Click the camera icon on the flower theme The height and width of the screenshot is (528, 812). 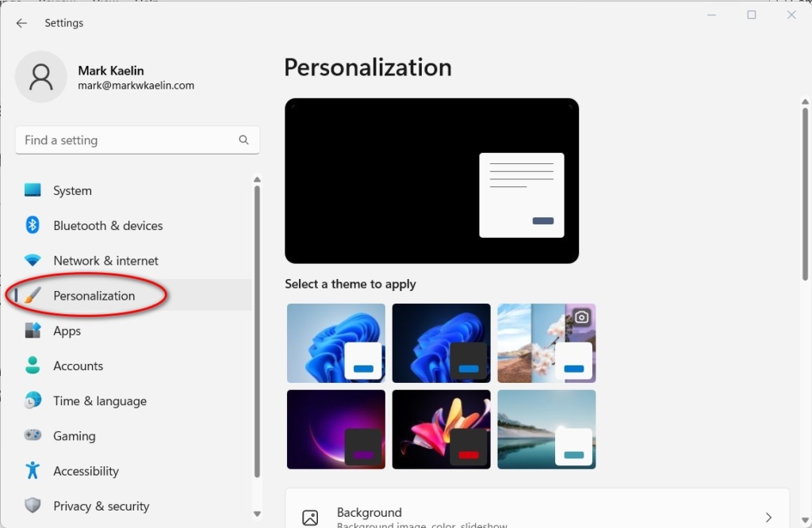tap(584, 316)
